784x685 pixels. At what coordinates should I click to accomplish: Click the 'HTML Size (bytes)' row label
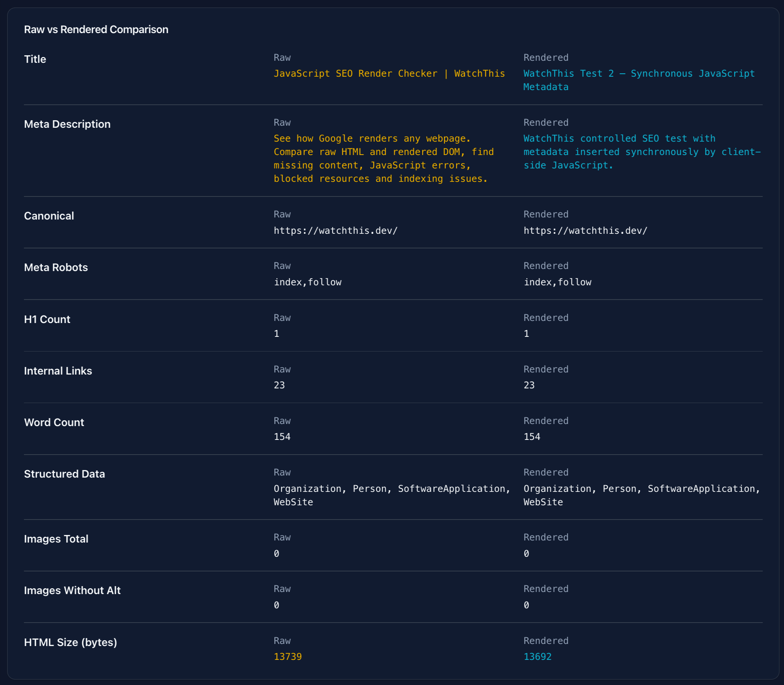(70, 643)
